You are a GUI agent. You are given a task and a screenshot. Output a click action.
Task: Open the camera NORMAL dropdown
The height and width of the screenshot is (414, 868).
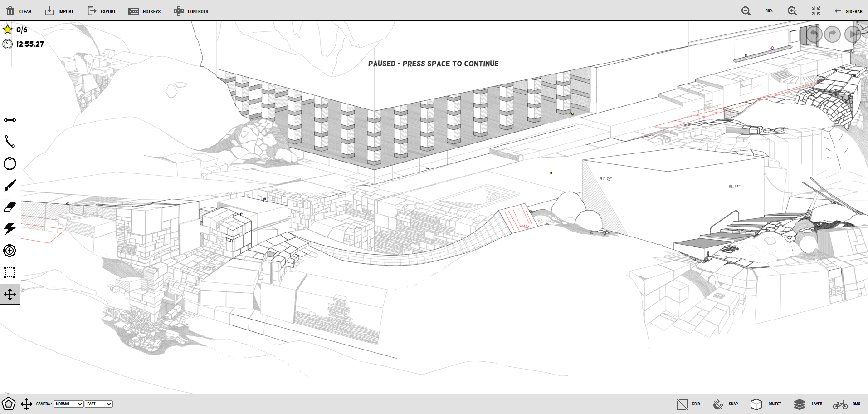(68, 404)
